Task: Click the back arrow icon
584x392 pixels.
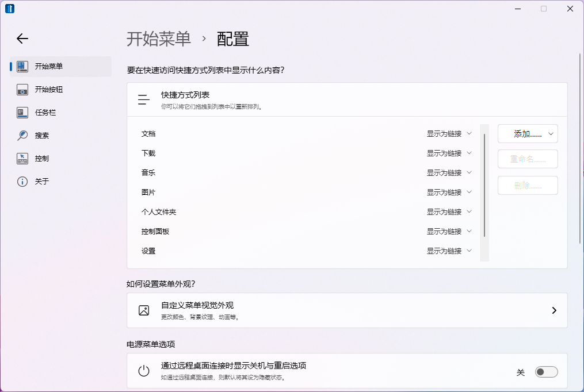Action: (22, 39)
